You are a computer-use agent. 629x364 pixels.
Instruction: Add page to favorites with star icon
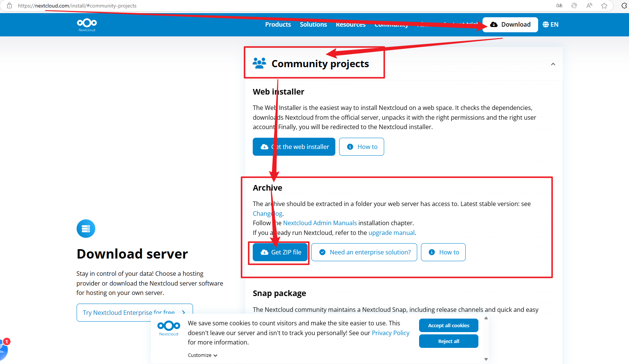click(x=604, y=6)
